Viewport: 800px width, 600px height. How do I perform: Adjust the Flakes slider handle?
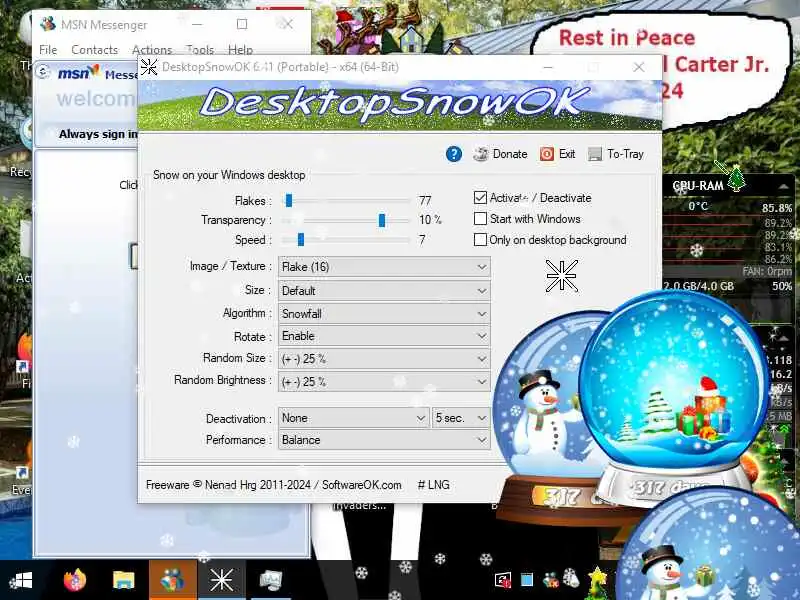click(289, 201)
